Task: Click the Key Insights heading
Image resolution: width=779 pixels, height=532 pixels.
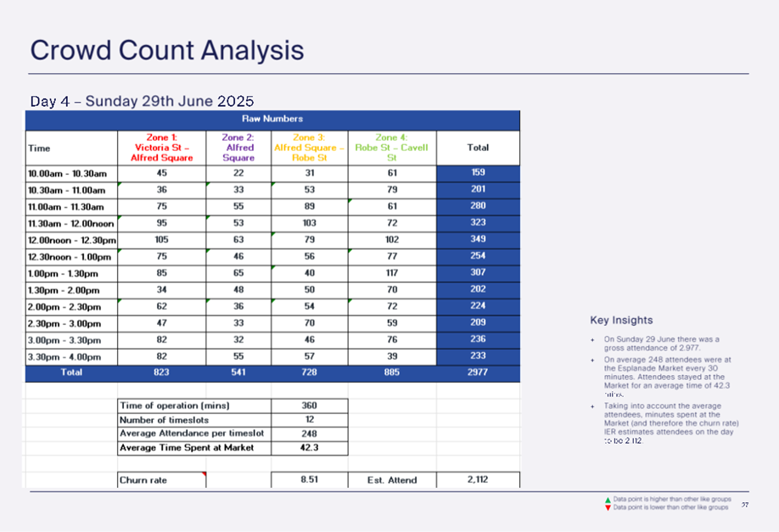Action: (621, 320)
